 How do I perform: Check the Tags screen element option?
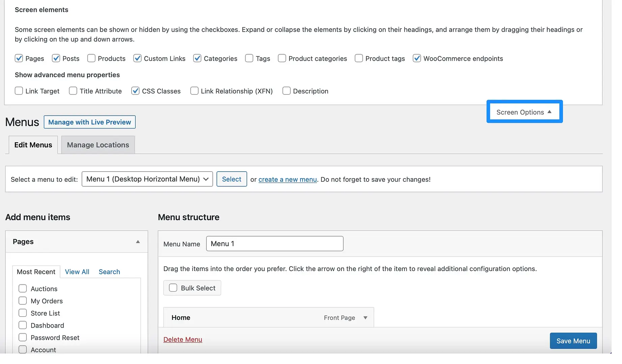[249, 58]
